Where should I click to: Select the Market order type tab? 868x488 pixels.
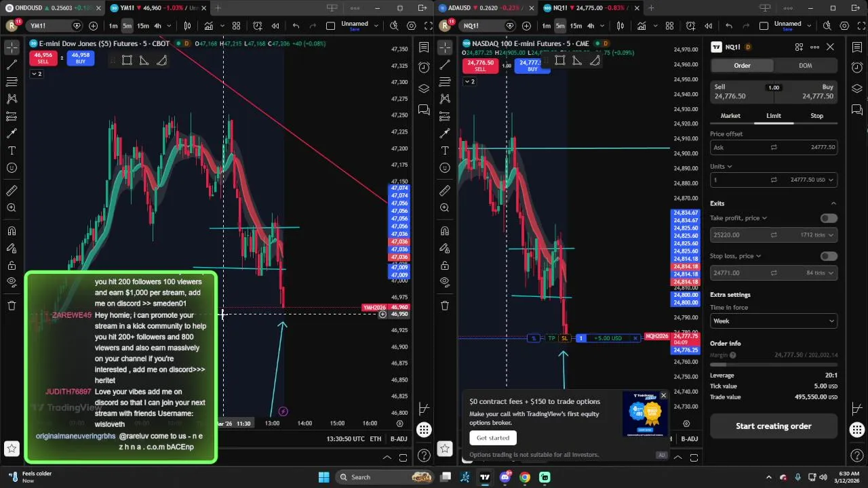click(x=730, y=116)
